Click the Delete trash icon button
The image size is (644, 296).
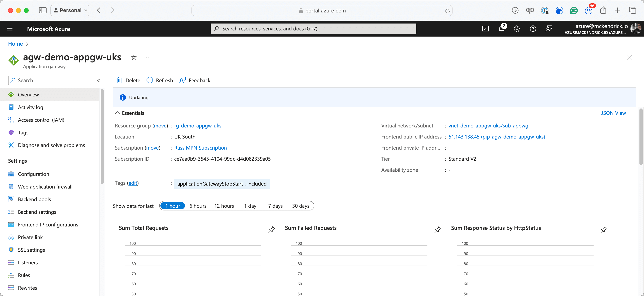tap(128, 80)
